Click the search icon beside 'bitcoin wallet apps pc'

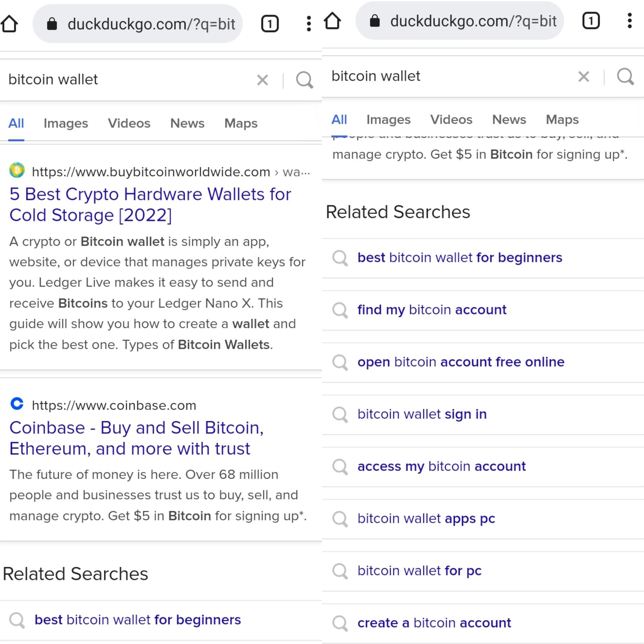tap(340, 519)
